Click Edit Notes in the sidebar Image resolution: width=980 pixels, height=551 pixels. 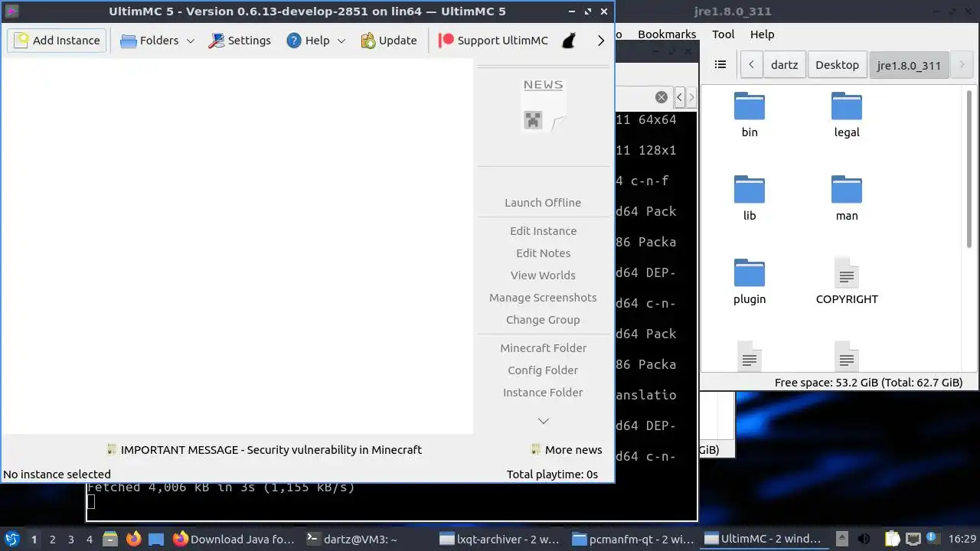[x=543, y=253]
